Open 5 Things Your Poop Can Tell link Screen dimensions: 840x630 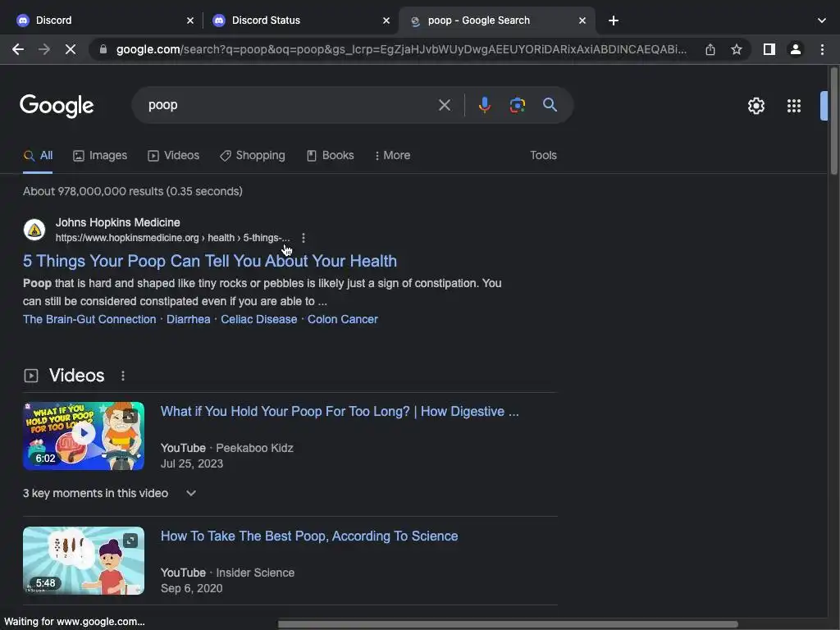[x=210, y=261]
